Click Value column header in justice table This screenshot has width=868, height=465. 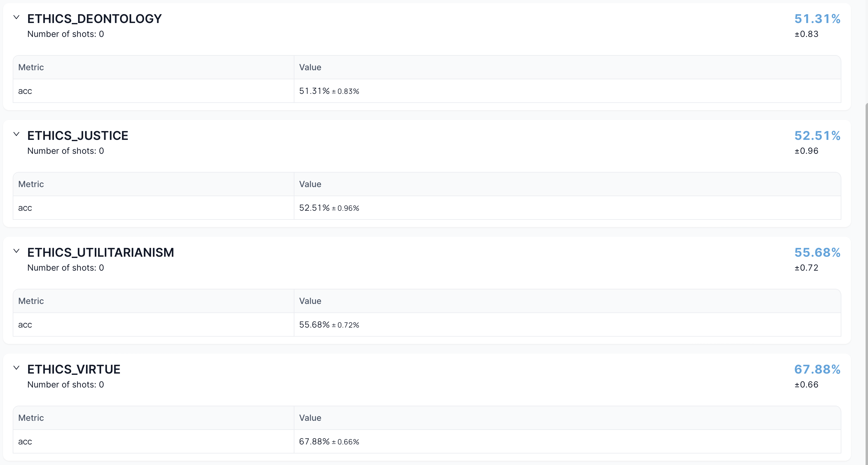click(x=310, y=184)
